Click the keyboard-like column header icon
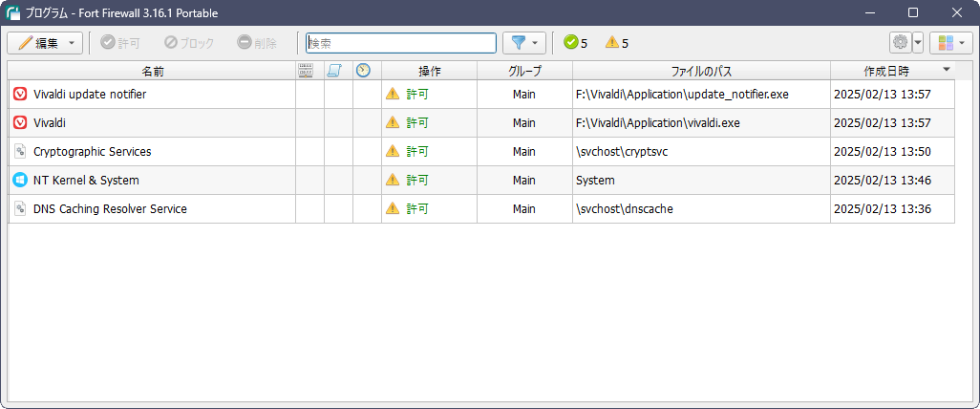This screenshot has height=409, width=980. pyautogui.click(x=306, y=71)
